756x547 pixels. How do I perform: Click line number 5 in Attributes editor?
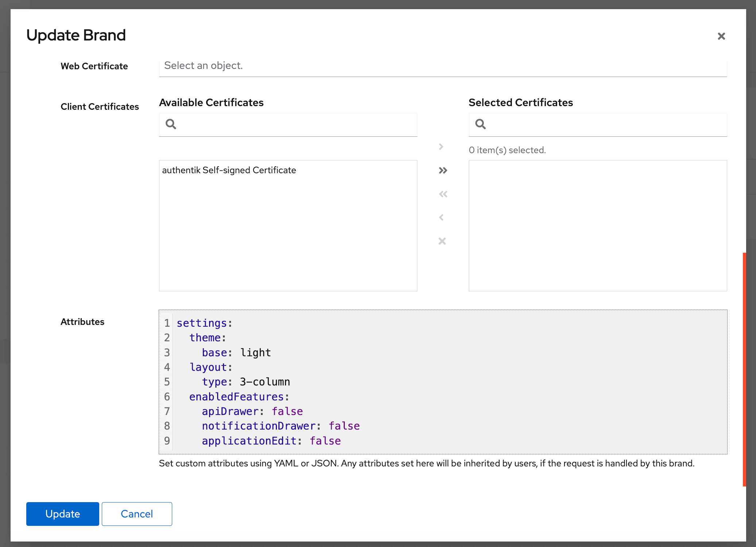point(167,382)
